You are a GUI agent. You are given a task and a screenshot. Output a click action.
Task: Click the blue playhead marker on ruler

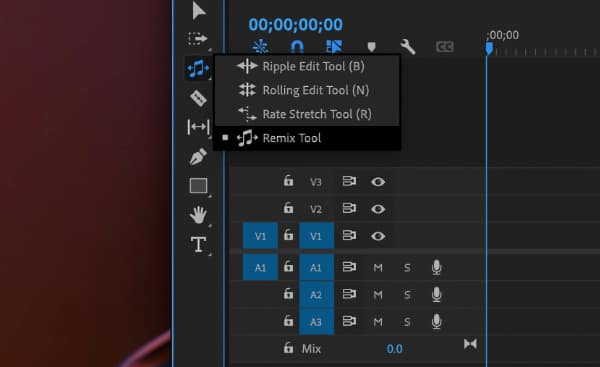point(489,49)
